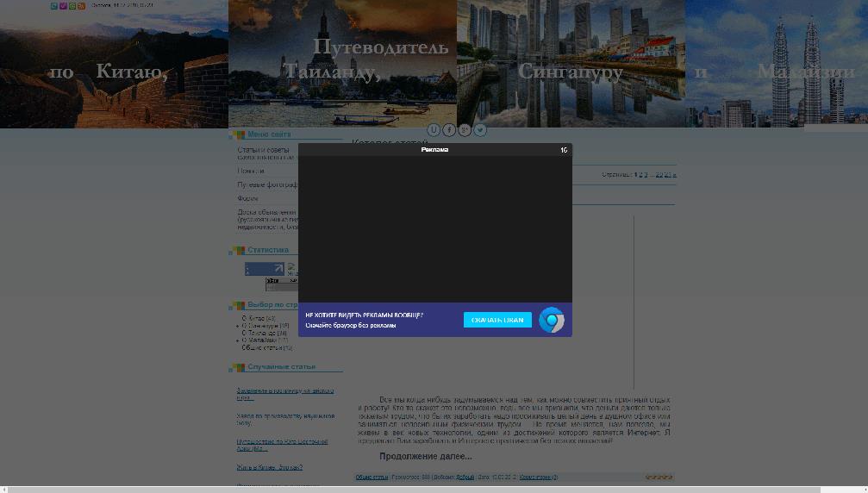Click the purple icon in top-left icon row
This screenshot has height=493, width=868.
point(63,6)
